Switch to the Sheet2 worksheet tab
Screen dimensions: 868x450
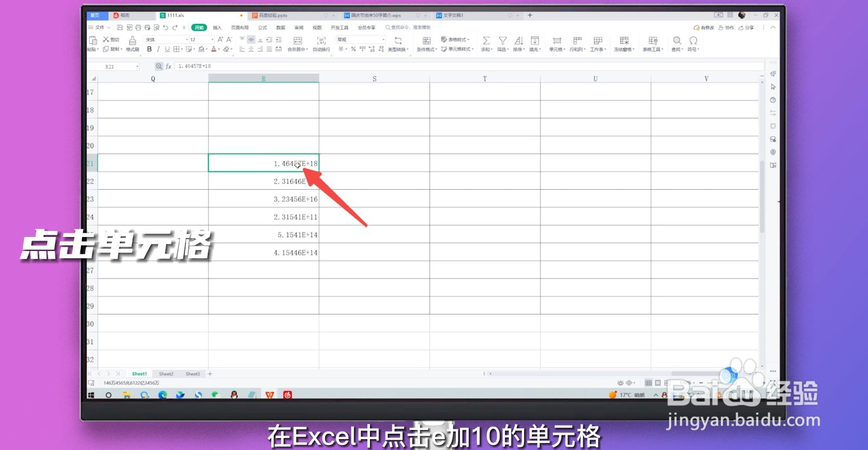point(166,374)
